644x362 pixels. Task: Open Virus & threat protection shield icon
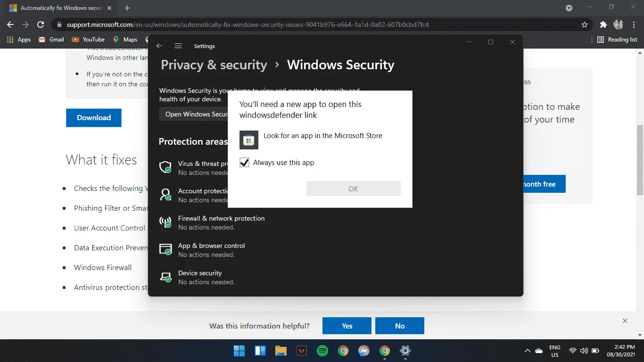(x=165, y=167)
